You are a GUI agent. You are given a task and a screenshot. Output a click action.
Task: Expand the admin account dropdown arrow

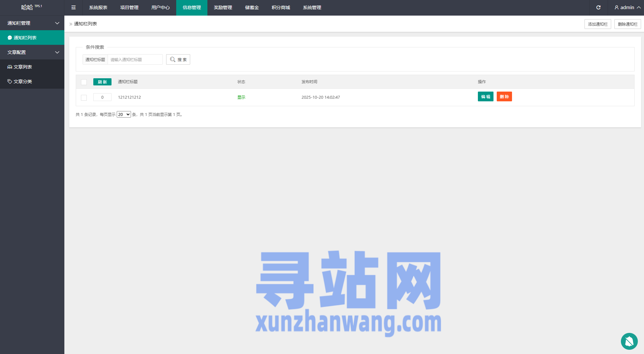[x=638, y=7]
